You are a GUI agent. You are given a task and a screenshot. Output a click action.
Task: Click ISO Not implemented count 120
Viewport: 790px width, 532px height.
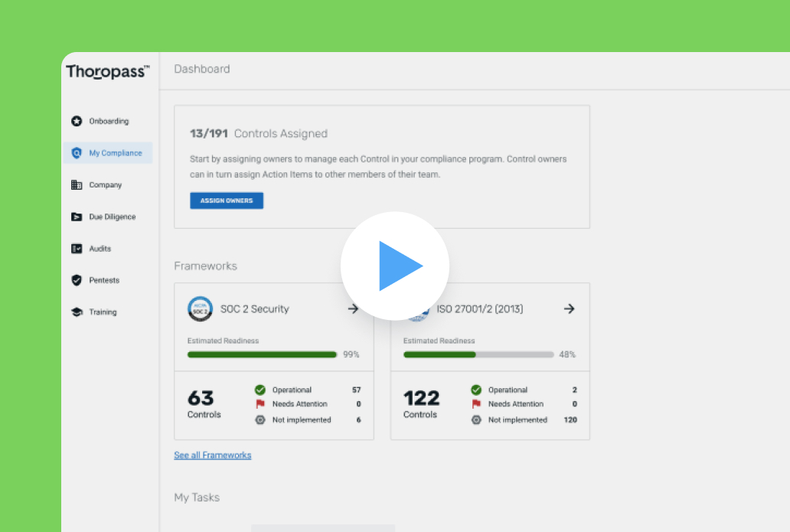point(570,419)
